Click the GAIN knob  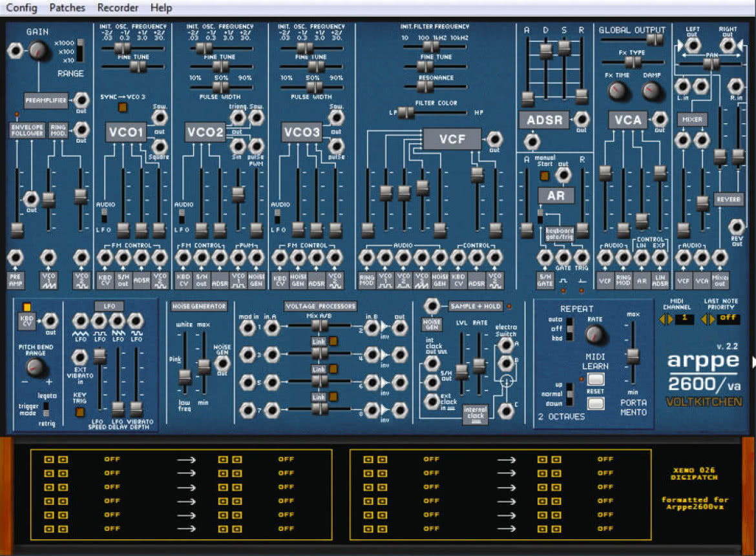tap(38, 50)
